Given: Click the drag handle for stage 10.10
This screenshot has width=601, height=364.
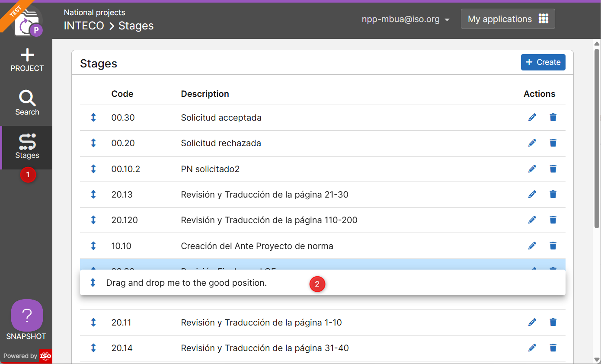Looking at the screenshot, I should [93, 246].
